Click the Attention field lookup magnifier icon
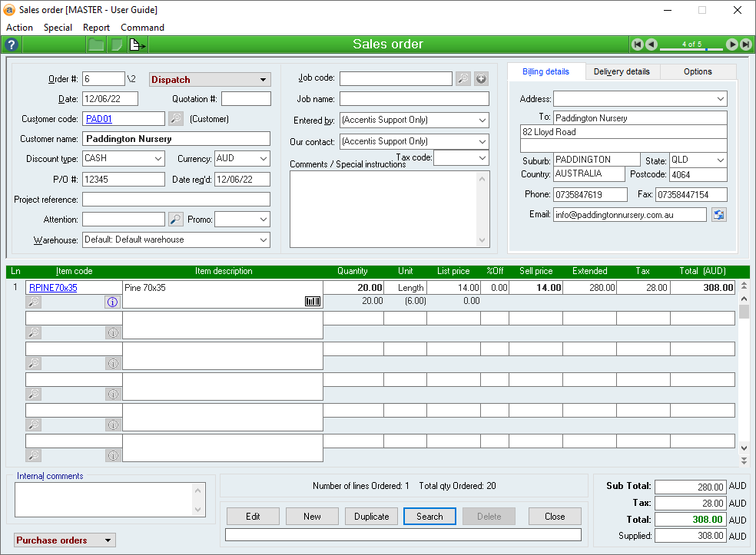This screenshot has height=555, width=756. click(176, 220)
